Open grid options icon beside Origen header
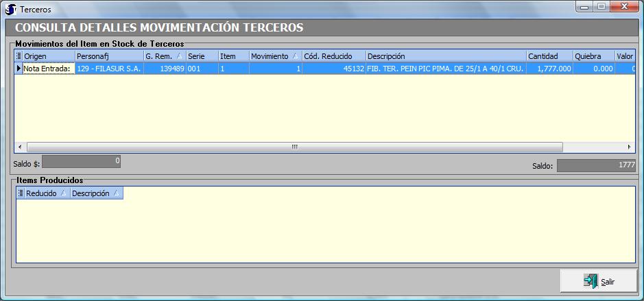Screen dimensions: 644x301 [x=19, y=56]
